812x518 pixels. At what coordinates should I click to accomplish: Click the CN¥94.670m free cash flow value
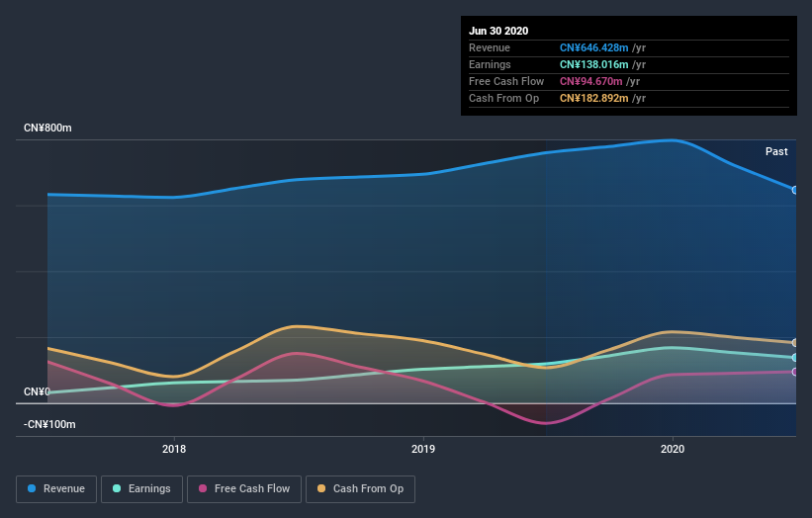coord(590,81)
